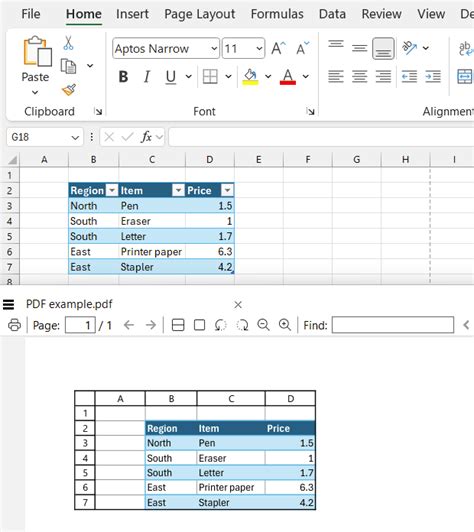Toggle Italic formatting
Image resolution: width=474 pixels, height=532 pixels.
click(x=147, y=77)
